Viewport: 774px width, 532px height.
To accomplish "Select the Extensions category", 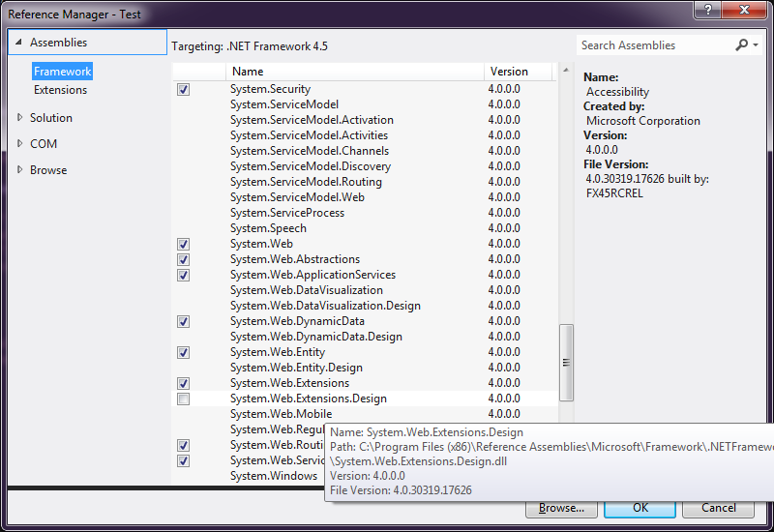I will pyautogui.click(x=60, y=90).
